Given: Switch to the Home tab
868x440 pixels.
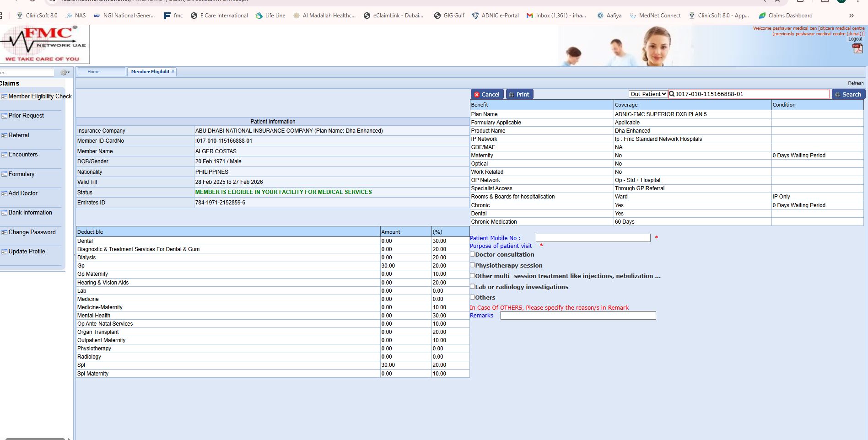Looking at the screenshot, I should (93, 72).
